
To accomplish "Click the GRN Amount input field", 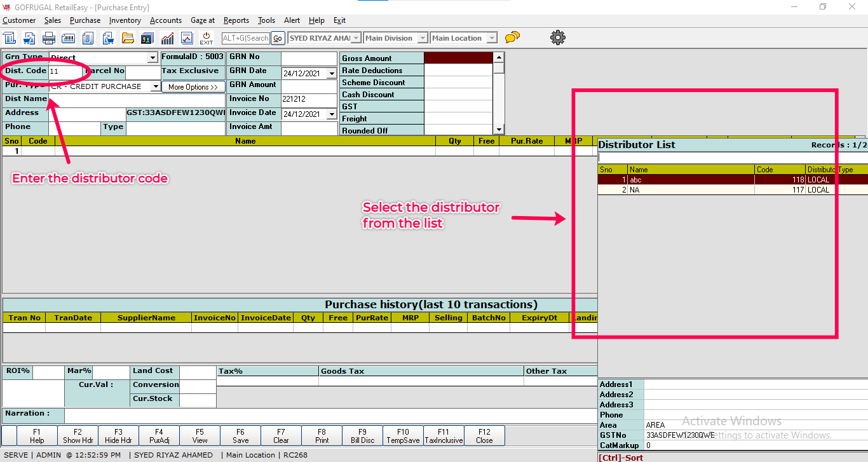I will (x=309, y=86).
